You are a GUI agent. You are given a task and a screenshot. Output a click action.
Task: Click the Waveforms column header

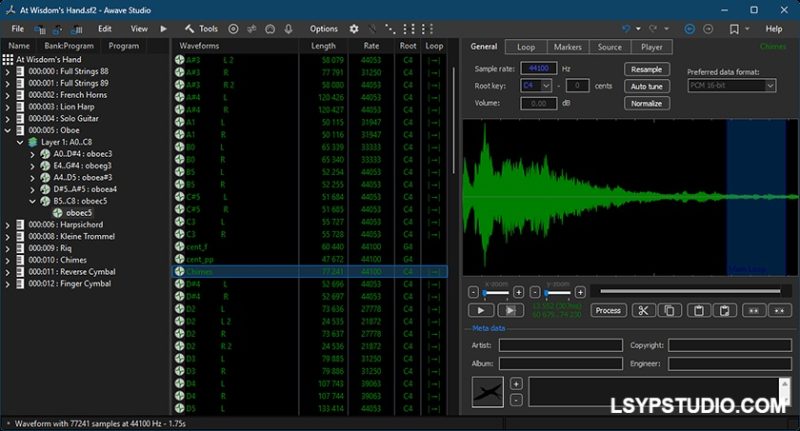point(199,46)
